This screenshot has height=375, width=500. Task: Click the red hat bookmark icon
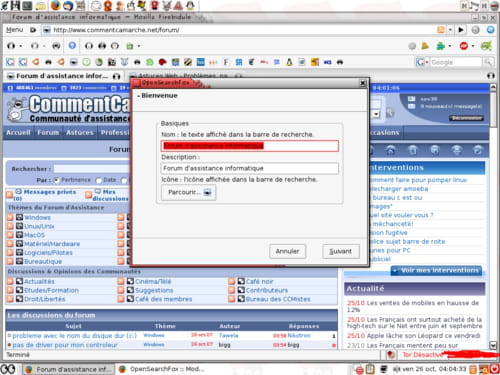pos(162,62)
